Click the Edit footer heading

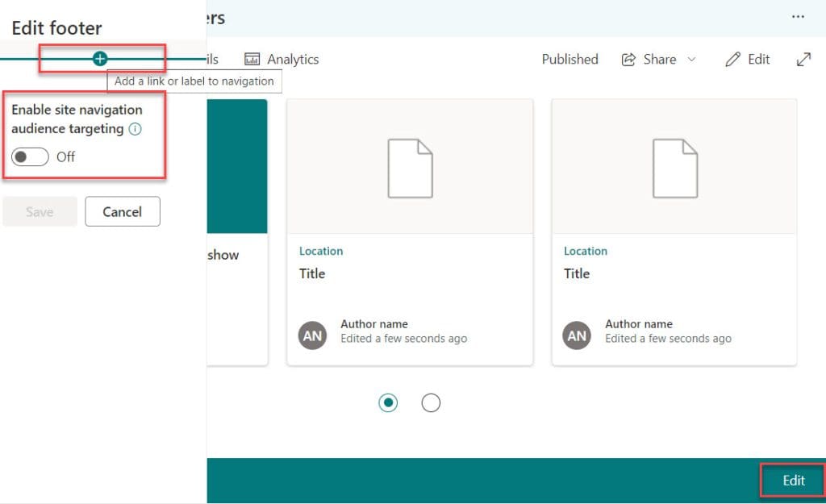[57, 28]
